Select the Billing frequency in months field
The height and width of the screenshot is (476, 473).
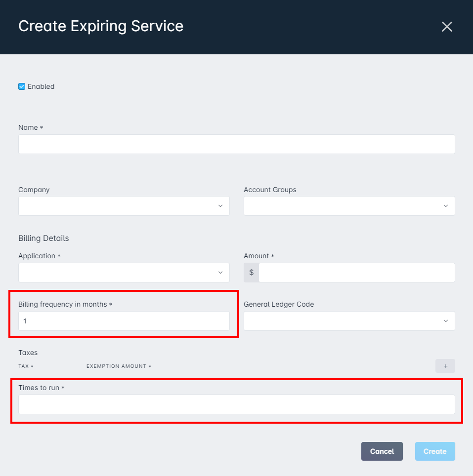pyautogui.click(x=124, y=321)
